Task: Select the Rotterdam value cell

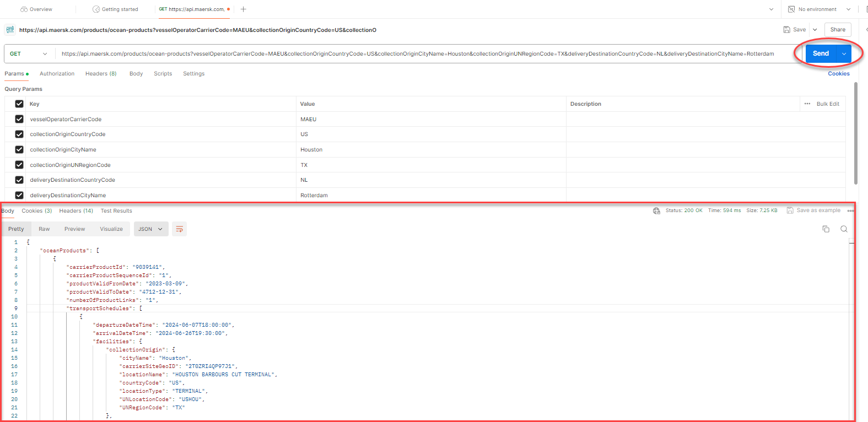Action: (431, 196)
